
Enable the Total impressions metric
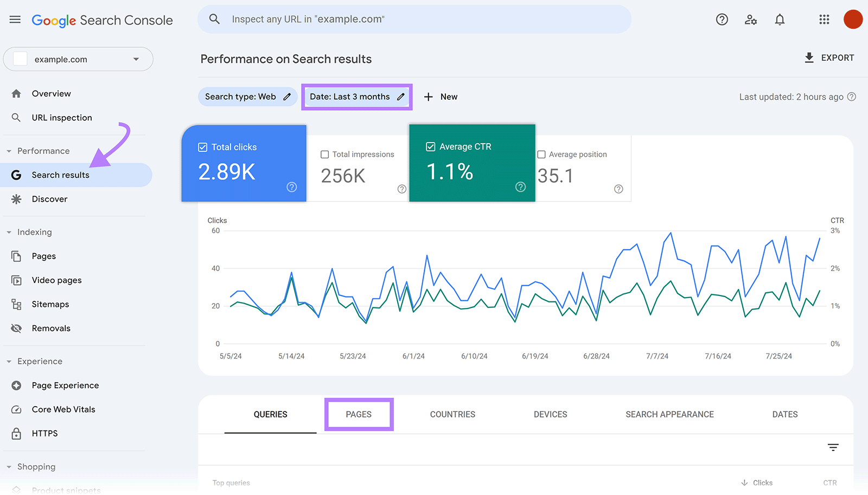[x=324, y=154]
